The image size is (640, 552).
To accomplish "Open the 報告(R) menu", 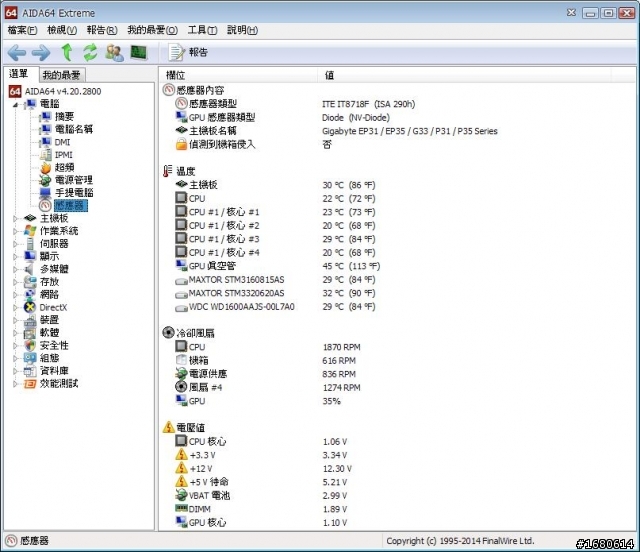I will coord(102,30).
